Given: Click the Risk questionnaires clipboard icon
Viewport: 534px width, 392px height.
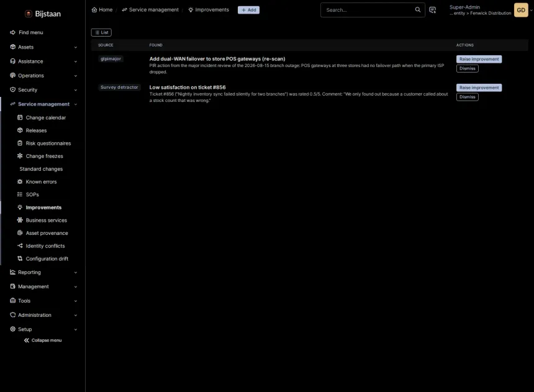Looking at the screenshot, I should [20, 143].
